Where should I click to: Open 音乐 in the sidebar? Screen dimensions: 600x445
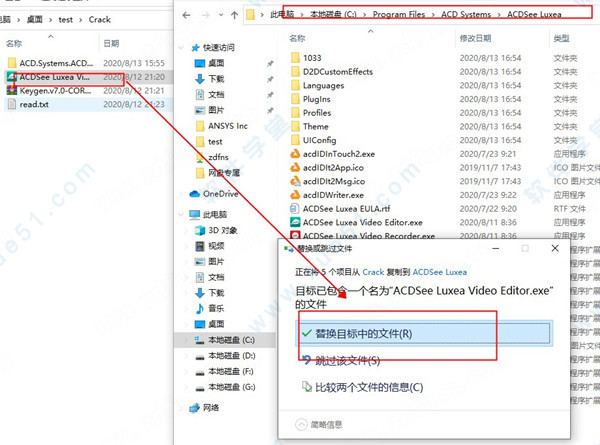click(x=216, y=308)
